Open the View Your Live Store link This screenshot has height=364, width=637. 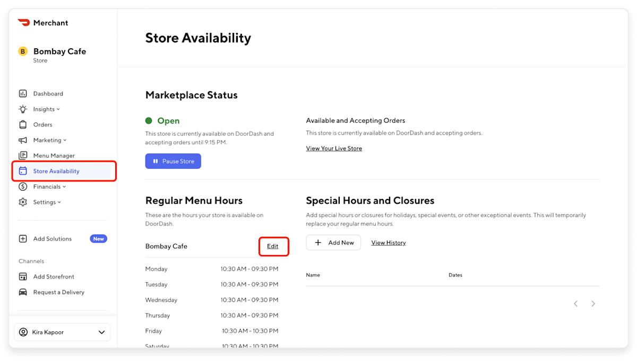(x=334, y=149)
